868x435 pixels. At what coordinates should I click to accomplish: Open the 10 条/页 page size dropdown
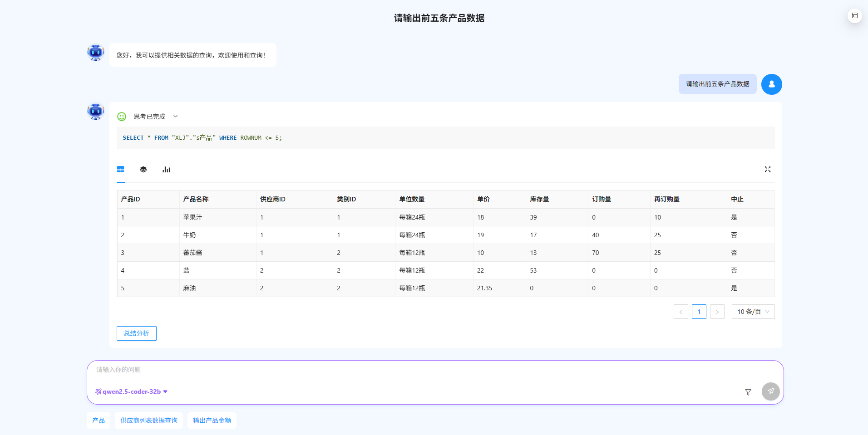753,312
